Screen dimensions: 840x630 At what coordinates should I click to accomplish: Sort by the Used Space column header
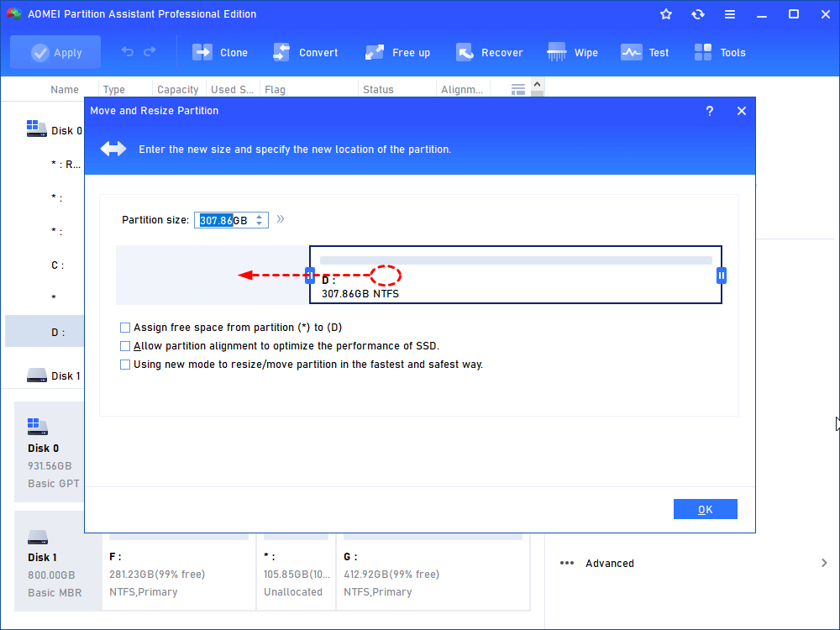(x=232, y=90)
